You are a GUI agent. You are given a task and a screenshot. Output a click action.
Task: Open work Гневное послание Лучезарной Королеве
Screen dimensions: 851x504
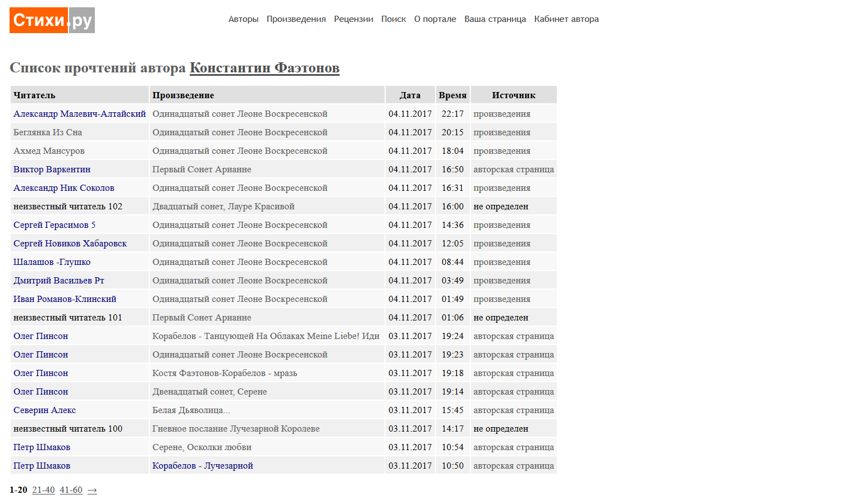pos(236,429)
